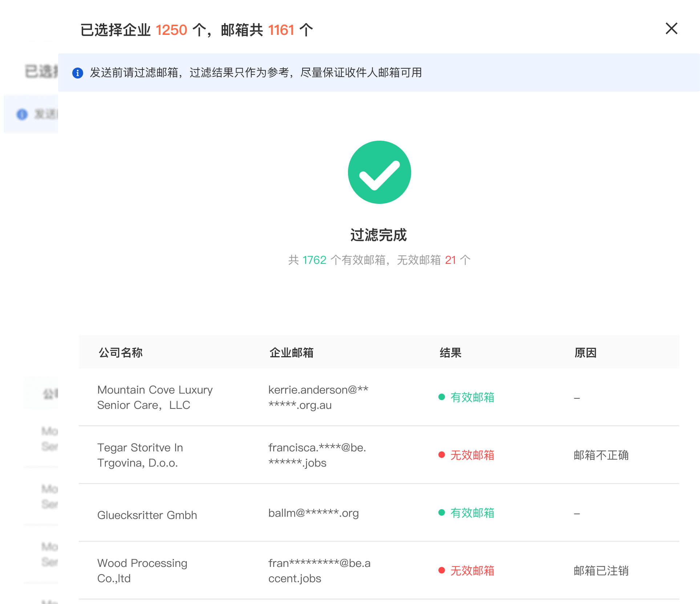Click the invalid mailbox count 21
This screenshot has height=604, width=700.
450,260
